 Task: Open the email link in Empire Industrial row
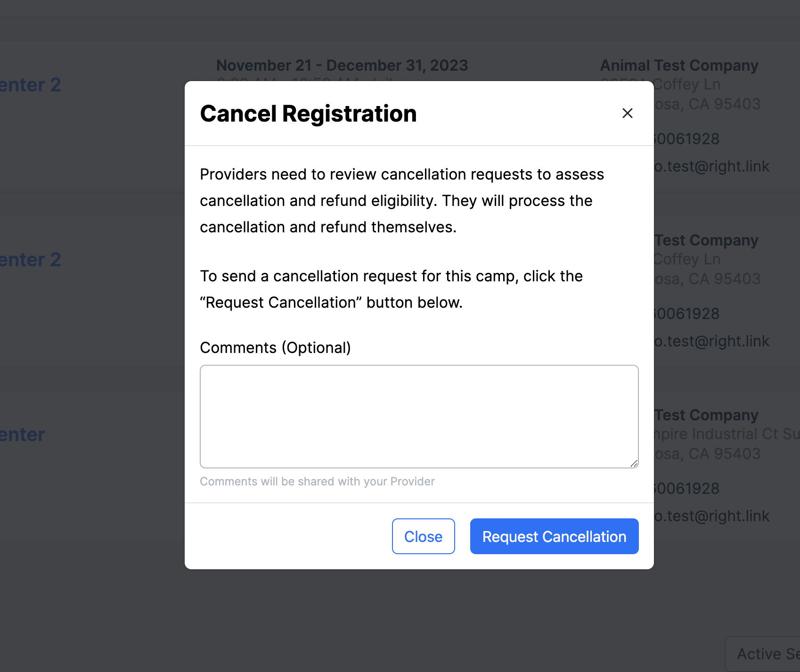click(x=712, y=516)
